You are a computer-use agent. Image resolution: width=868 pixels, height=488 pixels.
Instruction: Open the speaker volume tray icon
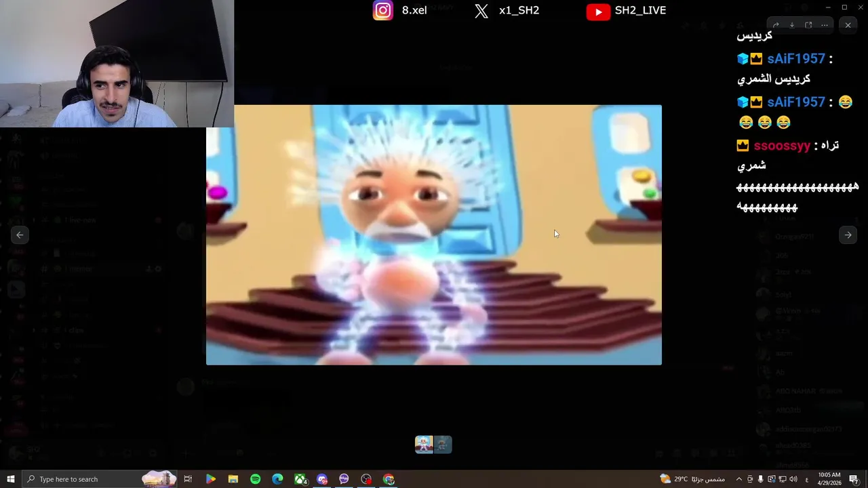(793, 479)
